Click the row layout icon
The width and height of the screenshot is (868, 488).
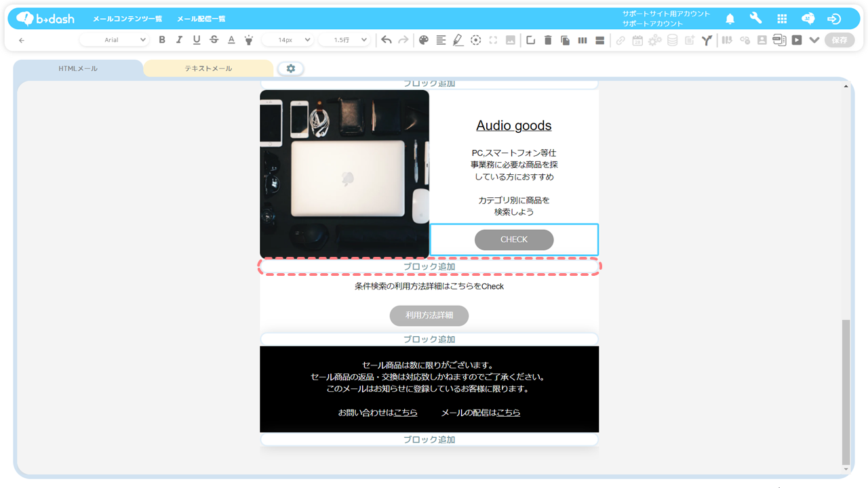tap(599, 40)
